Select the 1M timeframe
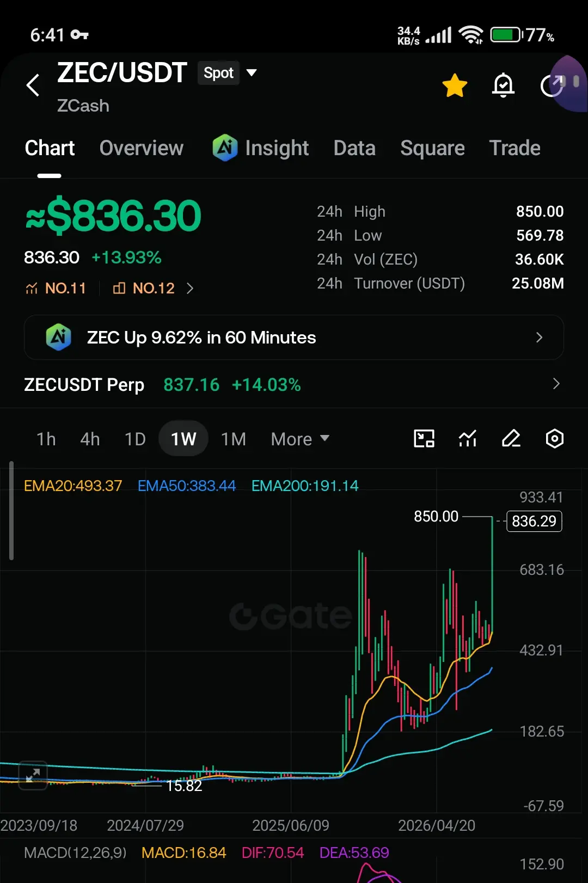 (234, 439)
